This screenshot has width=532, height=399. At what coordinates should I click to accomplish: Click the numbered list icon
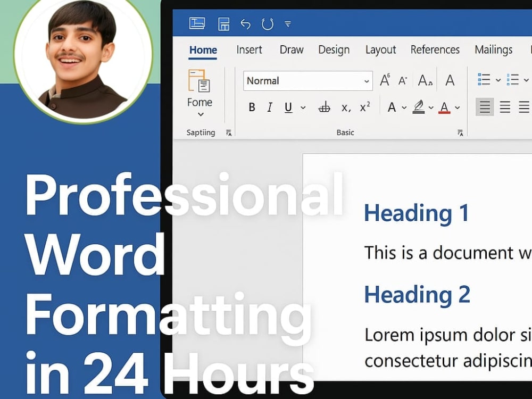pos(513,80)
